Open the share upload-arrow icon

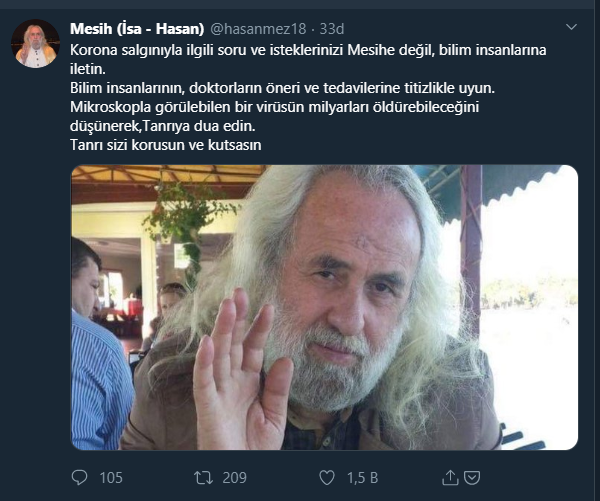tap(450, 477)
